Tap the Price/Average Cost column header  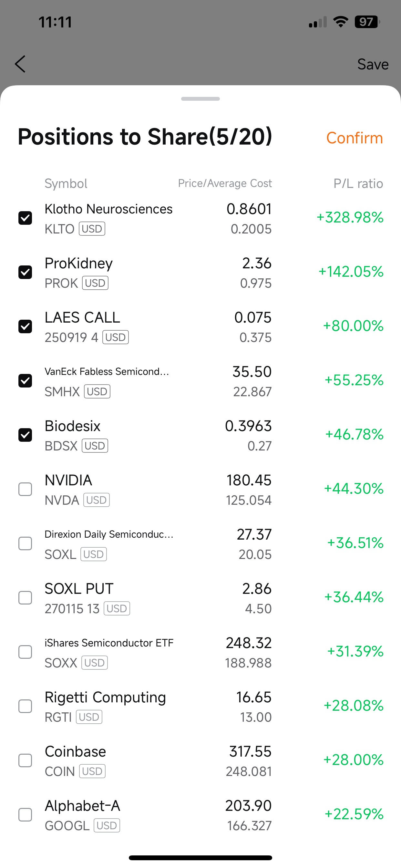click(225, 183)
